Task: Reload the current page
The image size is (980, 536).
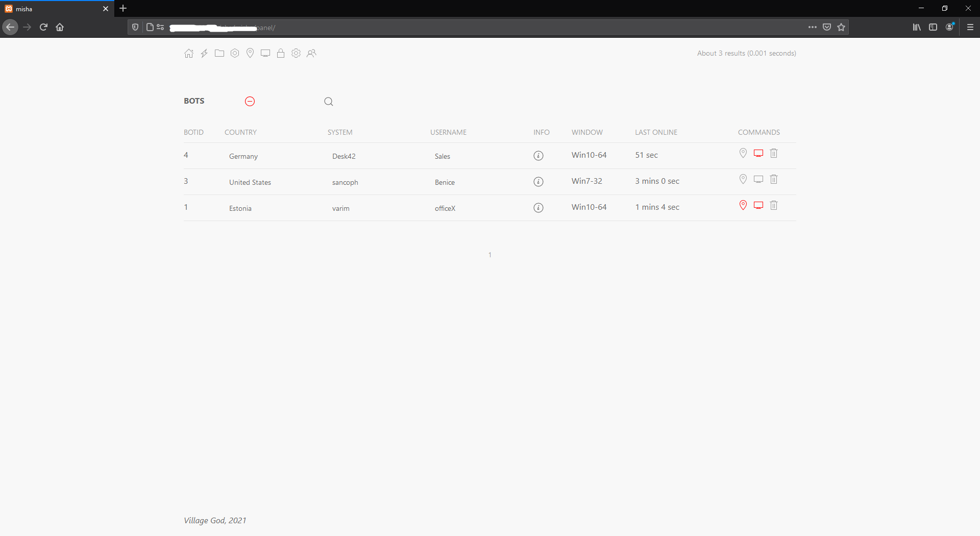Action: click(x=43, y=27)
